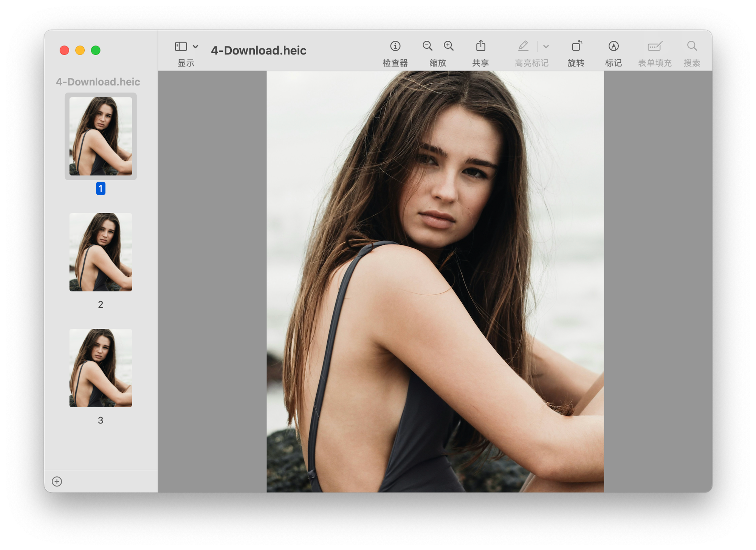The width and height of the screenshot is (756, 550).
Task: Click the zoom out magnifier
Action: click(427, 46)
